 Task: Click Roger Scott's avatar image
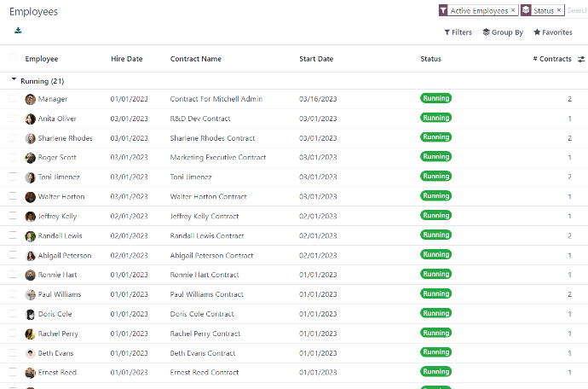coord(31,158)
